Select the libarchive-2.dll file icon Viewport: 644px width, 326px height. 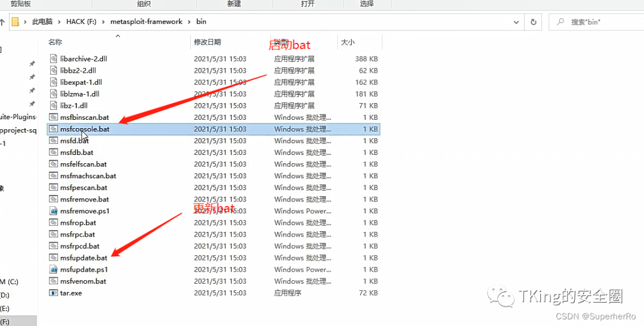[x=54, y=59]
